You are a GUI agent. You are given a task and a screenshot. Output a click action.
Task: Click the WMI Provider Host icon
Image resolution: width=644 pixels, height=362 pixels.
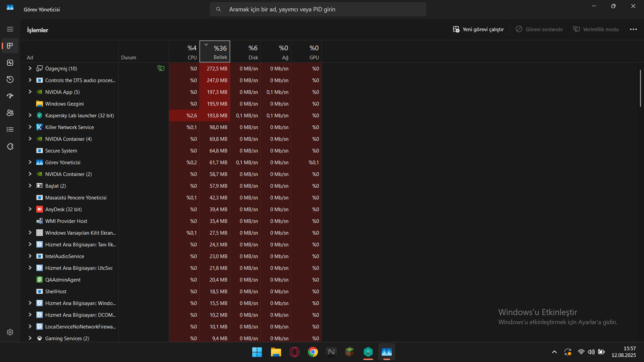coord(40,221)
